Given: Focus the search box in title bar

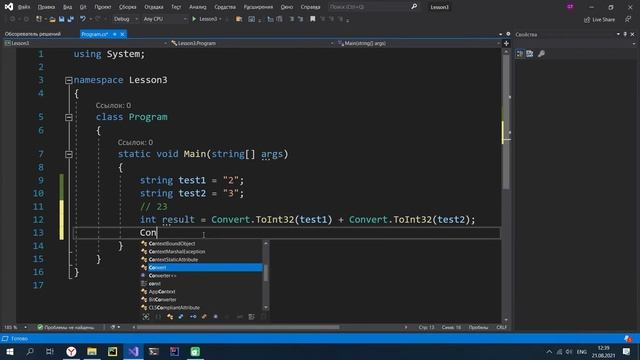Looking at the screenshot, I should pos(367,7).
